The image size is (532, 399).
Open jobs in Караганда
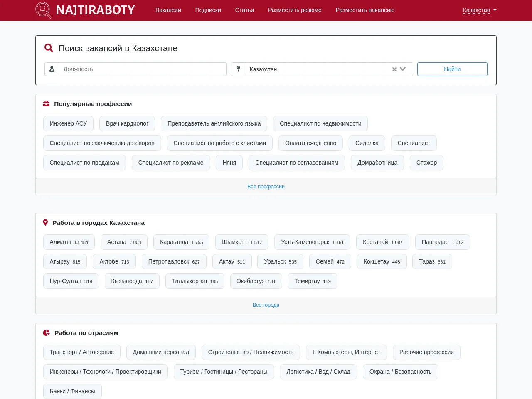tap(182, 242)
